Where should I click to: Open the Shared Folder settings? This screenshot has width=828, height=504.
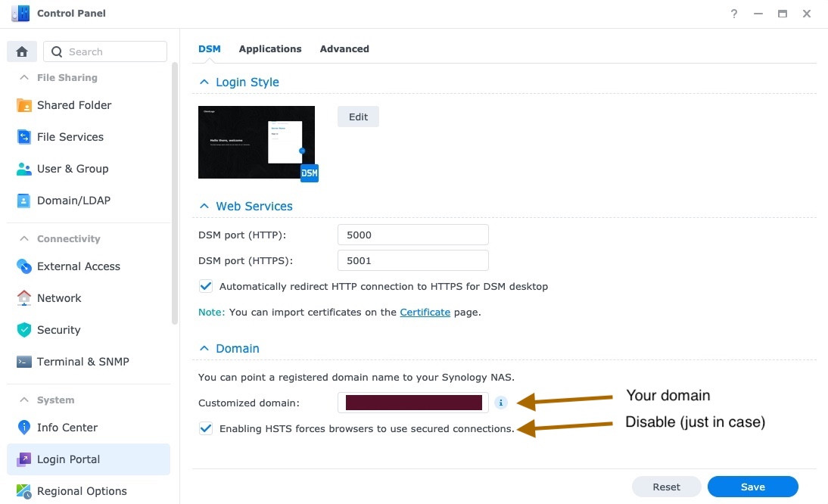[x=74, y=105]
